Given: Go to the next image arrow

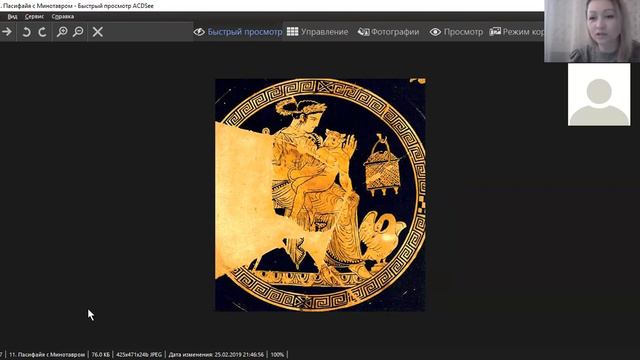Looking at the screenshot, I should 7,32.
